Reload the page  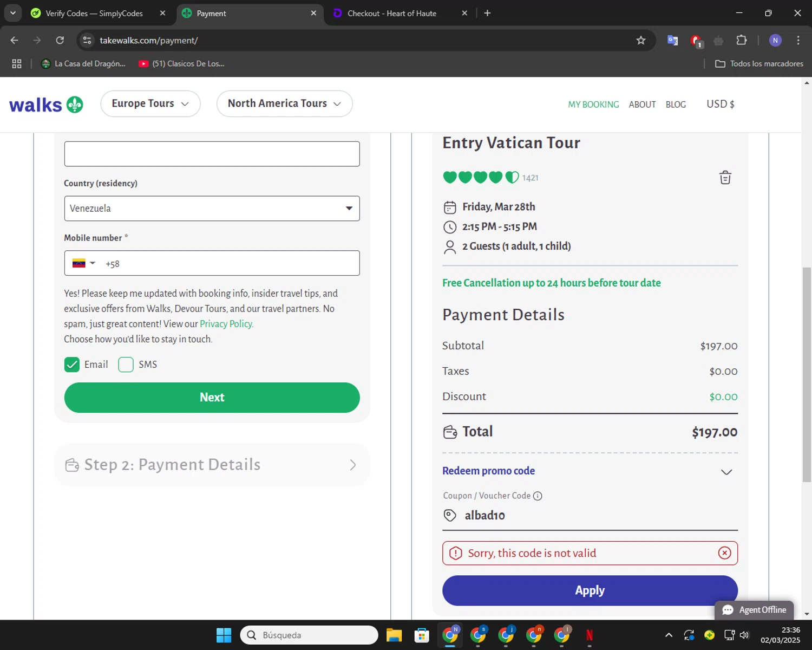pyautogui.click(x=60, y=40)
